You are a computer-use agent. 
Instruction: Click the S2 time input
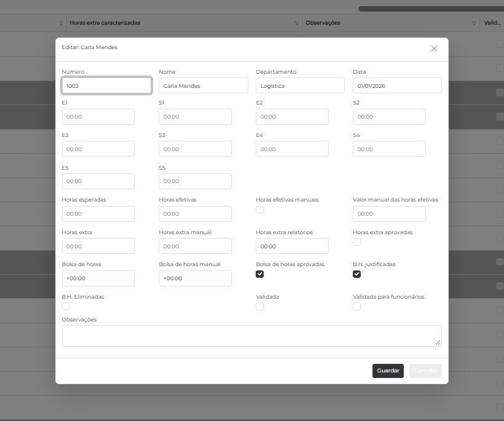click(389, 117)
